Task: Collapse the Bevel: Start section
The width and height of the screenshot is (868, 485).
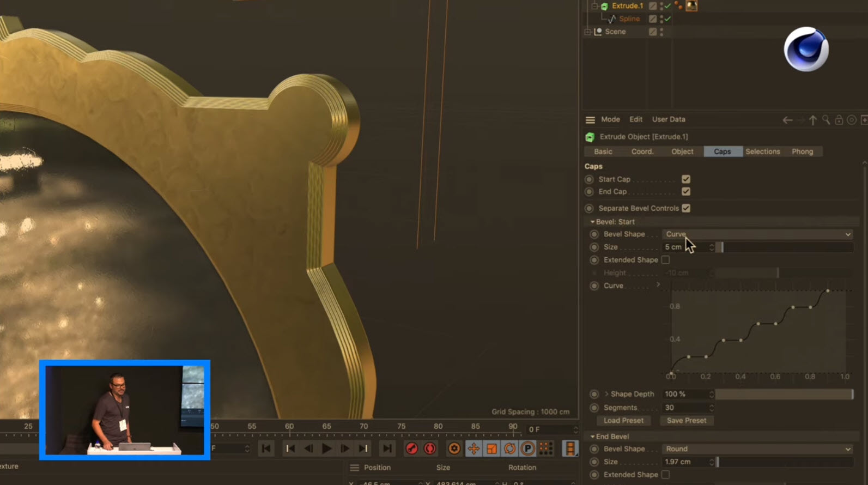Action: [x=592, y=222]
